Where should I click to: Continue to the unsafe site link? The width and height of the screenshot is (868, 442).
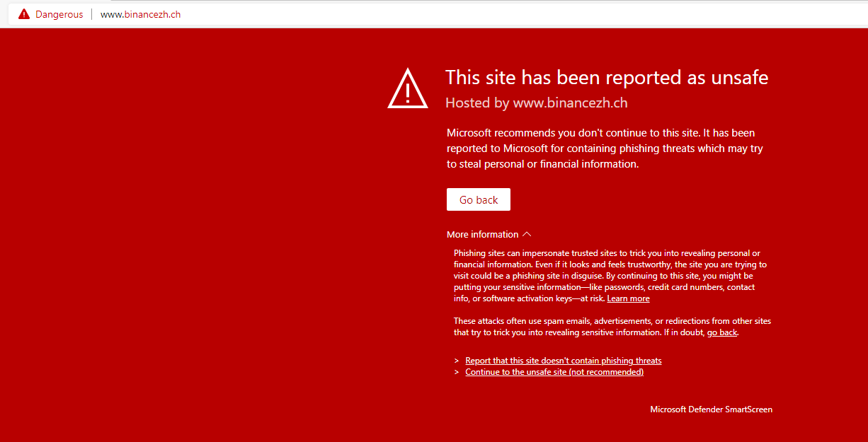tap(554, 372)
